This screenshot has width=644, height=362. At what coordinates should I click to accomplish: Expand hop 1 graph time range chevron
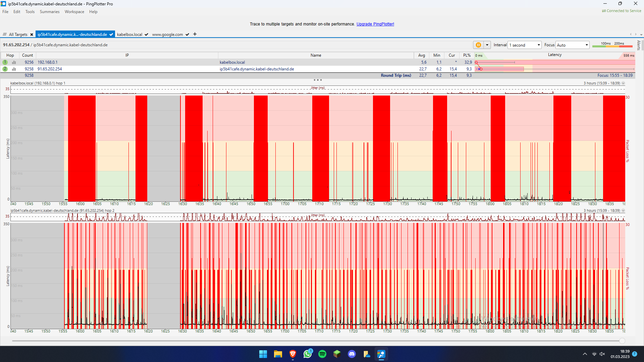[x=623, y=83]
